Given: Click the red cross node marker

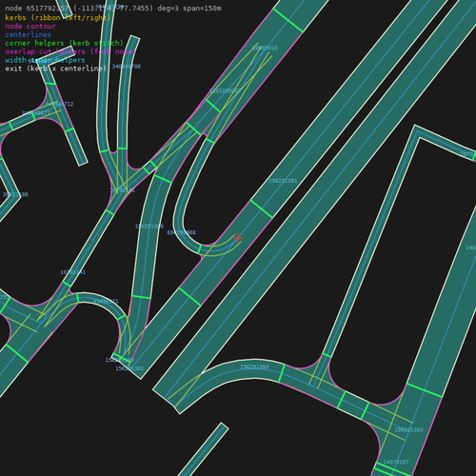Looking at the screenshot, I should (238, 238).
